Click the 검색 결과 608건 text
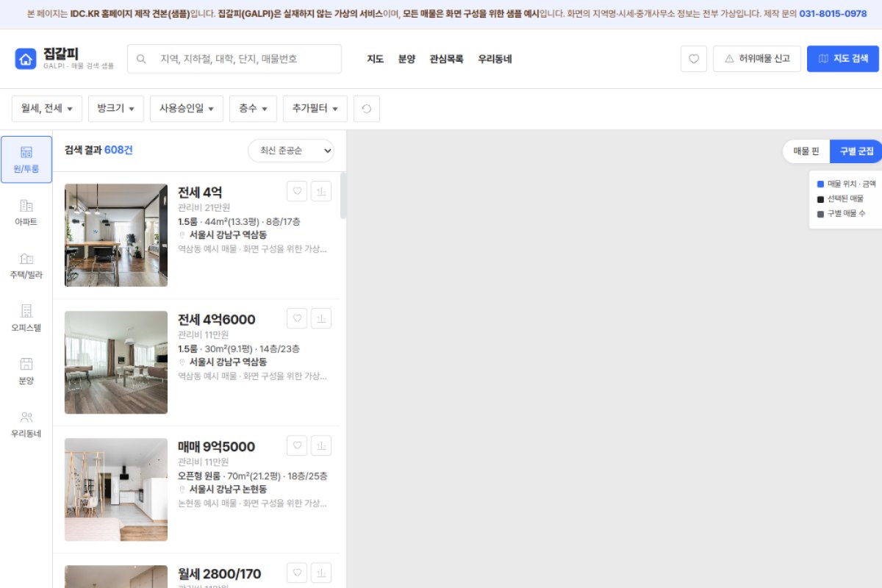Screen dimensions: 882x588 [x=98, y=150]
